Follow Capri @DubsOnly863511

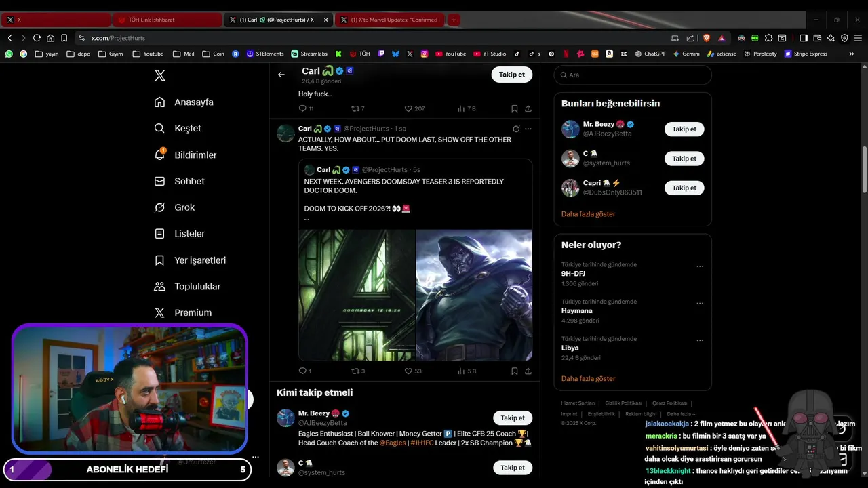pyautogui.click(x=684, y=188)
